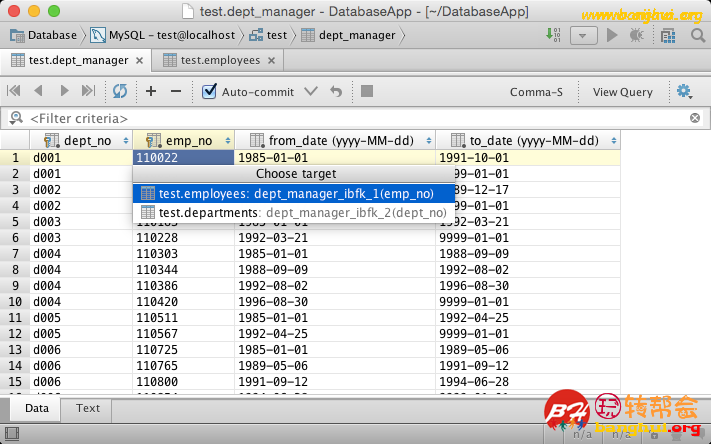Open dept_manager breadcrumb item
711x444 pixels.
click(x=348, y=35)
